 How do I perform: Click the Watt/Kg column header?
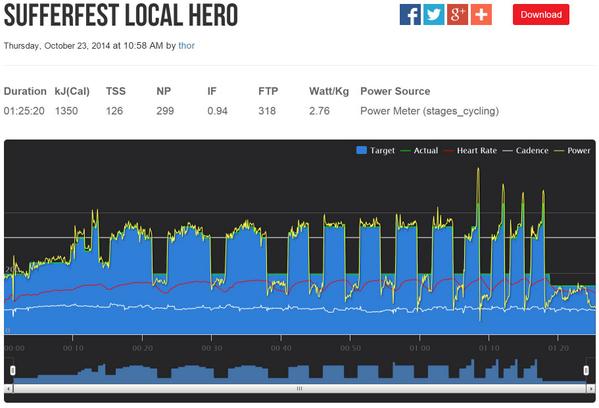[329, 91]
